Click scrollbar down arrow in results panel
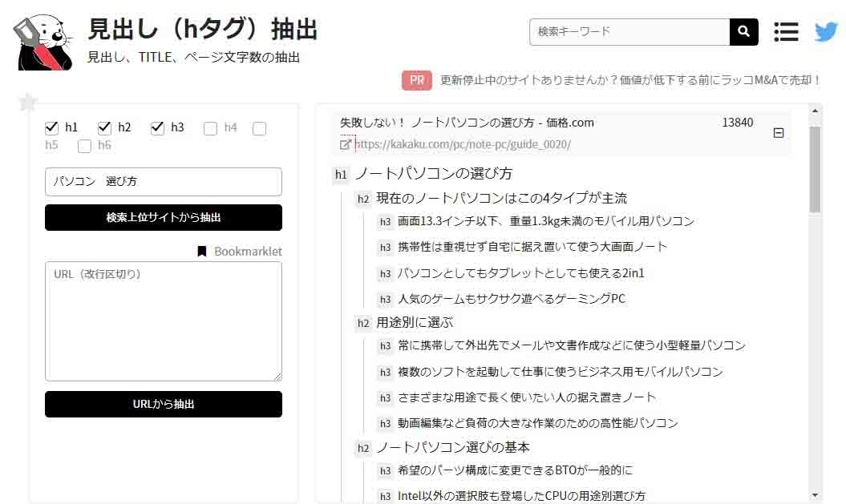 [815, 495]
